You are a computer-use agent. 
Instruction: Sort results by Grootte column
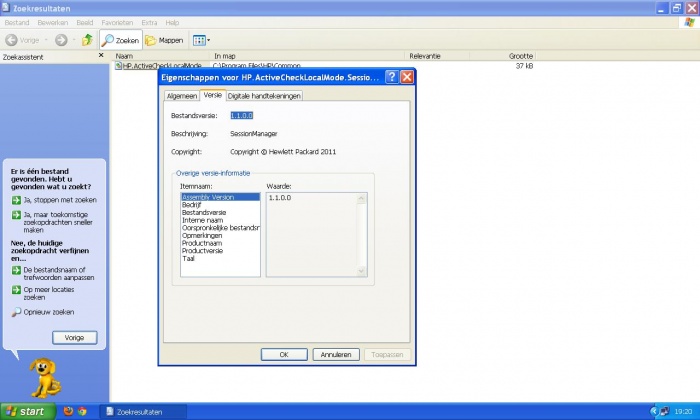pos(502,56)
